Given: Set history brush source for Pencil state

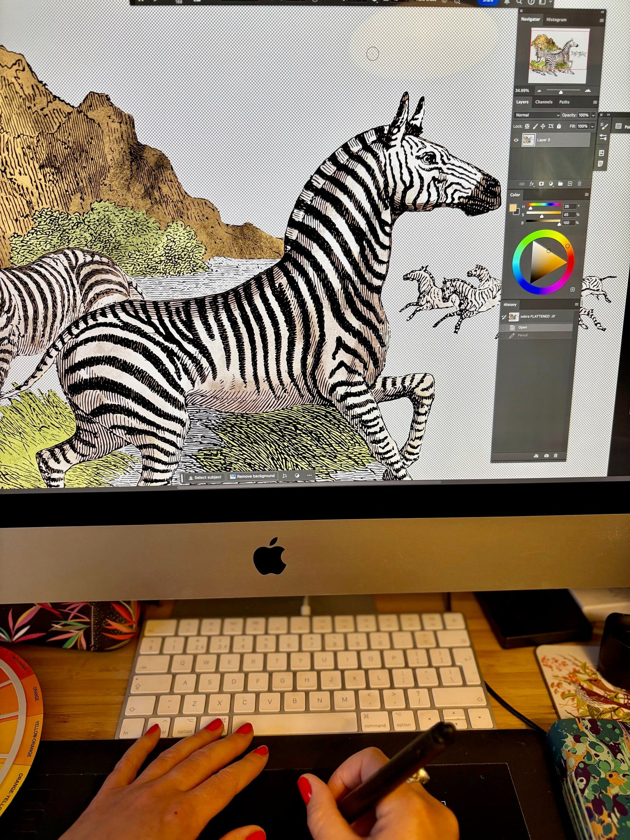Looking at the screenshot, I should (x=503, y=336).
